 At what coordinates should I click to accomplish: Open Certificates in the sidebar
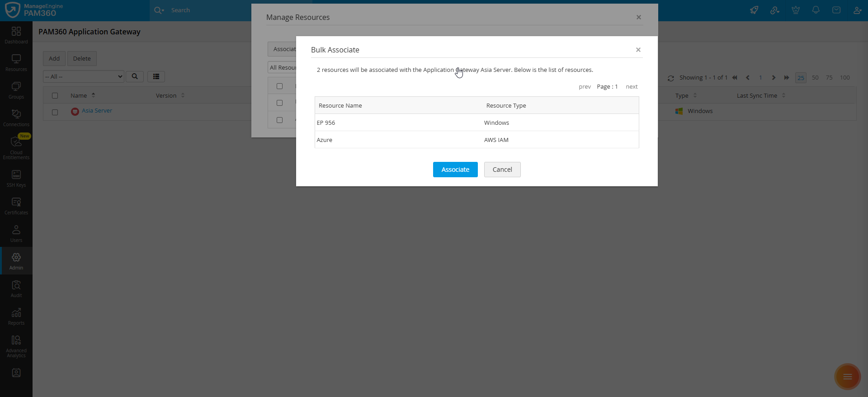16,206
